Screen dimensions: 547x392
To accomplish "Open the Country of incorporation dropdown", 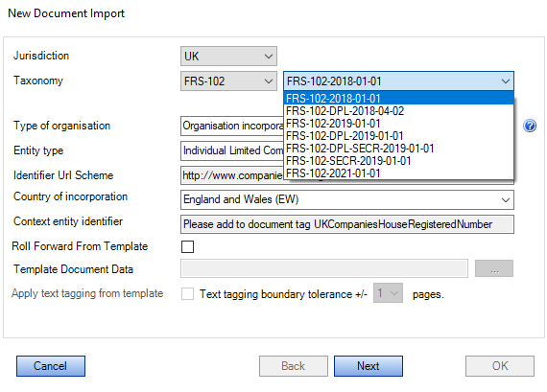I will coord(347,199).
